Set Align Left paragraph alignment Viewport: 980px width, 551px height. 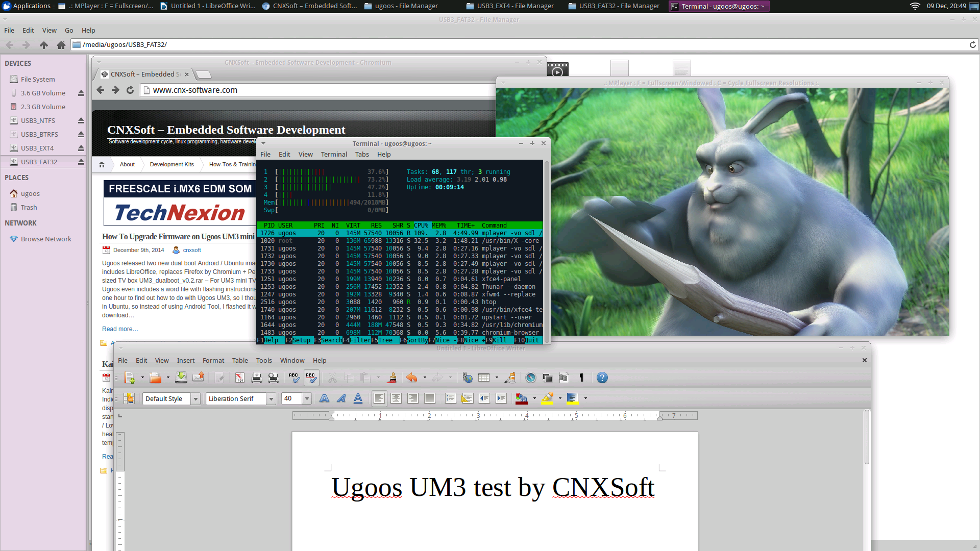coord(379,398)
